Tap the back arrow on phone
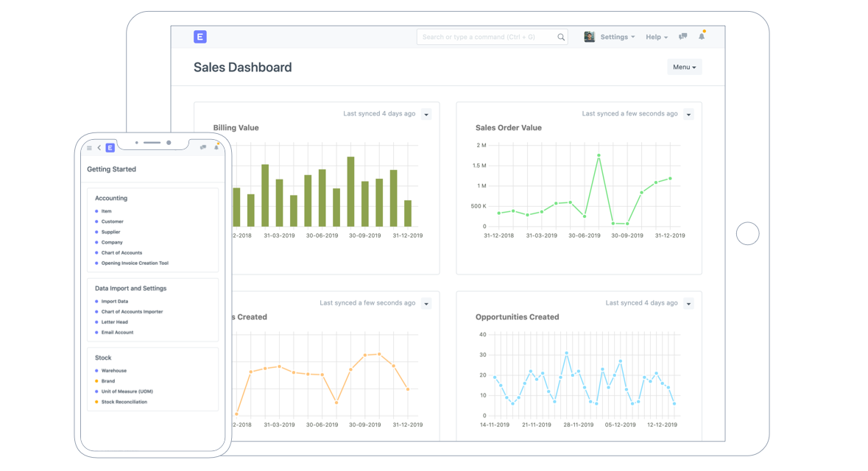Image resolution: width=868 pixels, height=471 pixels. (99, 148)
